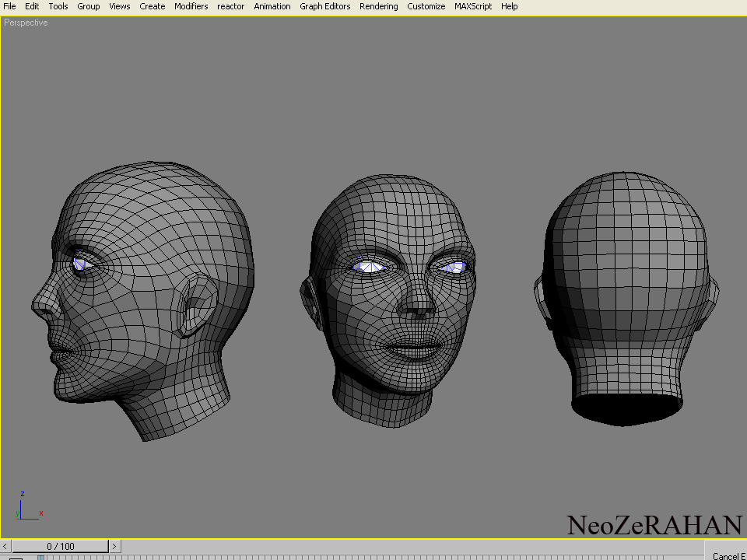Click the 0 / 100 time slider handle
Viewport: 747px width, 560px height.
point(61,546)
